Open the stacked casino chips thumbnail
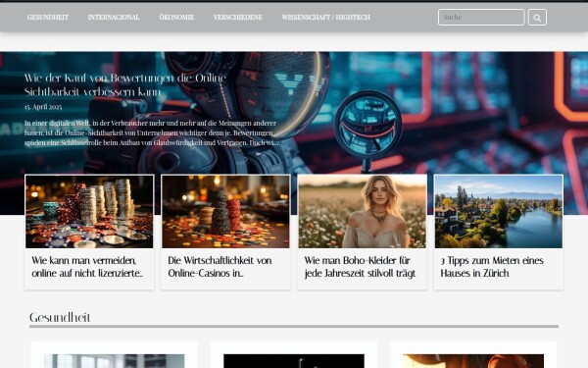Image resolution: width=588 pixels, height=368 pixels. [225, 211]
